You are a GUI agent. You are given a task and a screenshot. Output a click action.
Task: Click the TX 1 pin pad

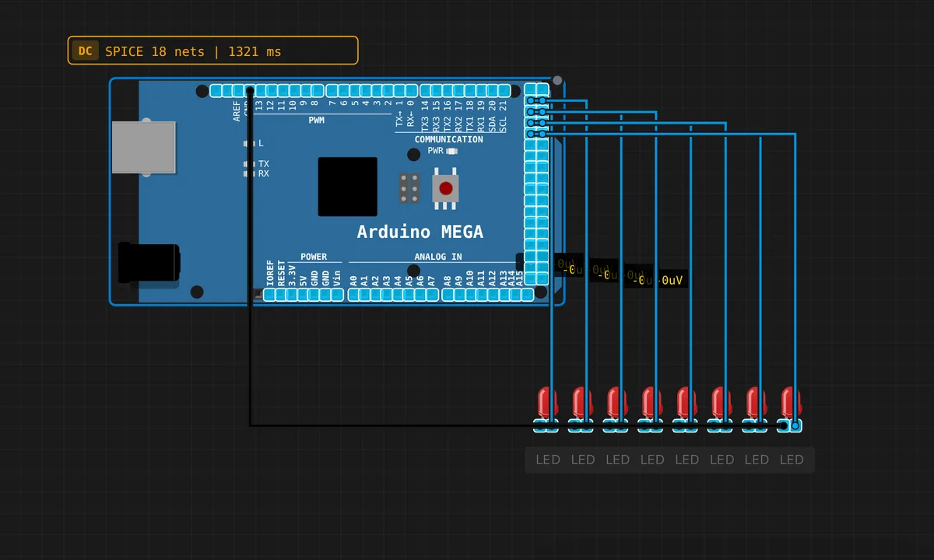[401, 90]
